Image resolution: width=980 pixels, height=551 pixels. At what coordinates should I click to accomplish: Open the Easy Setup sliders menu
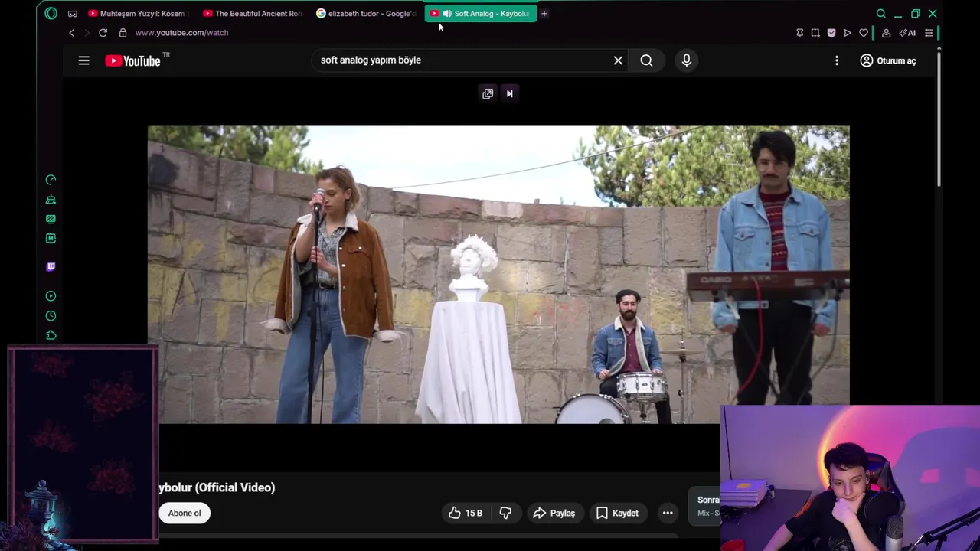coord(929,33)
